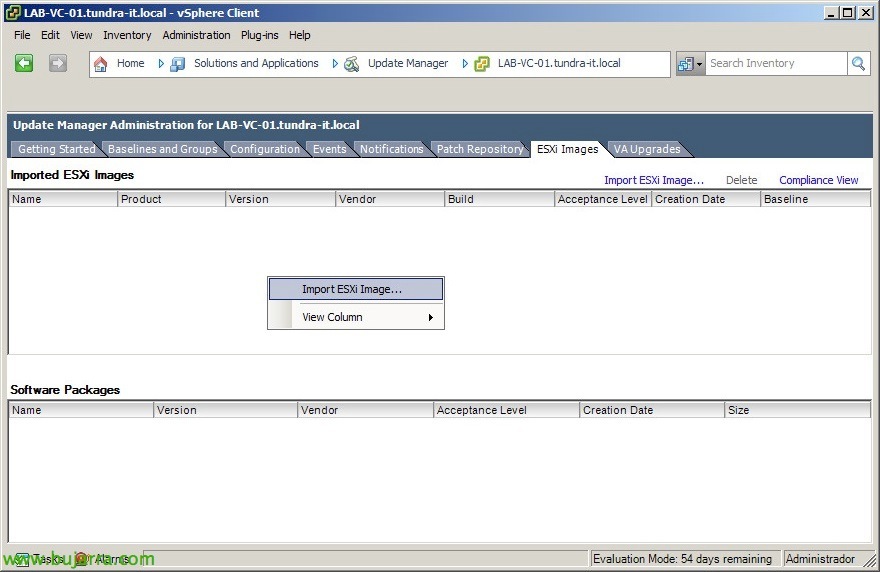Sort images by Build column header
This screenshot has height=572, width=880.
499,199
